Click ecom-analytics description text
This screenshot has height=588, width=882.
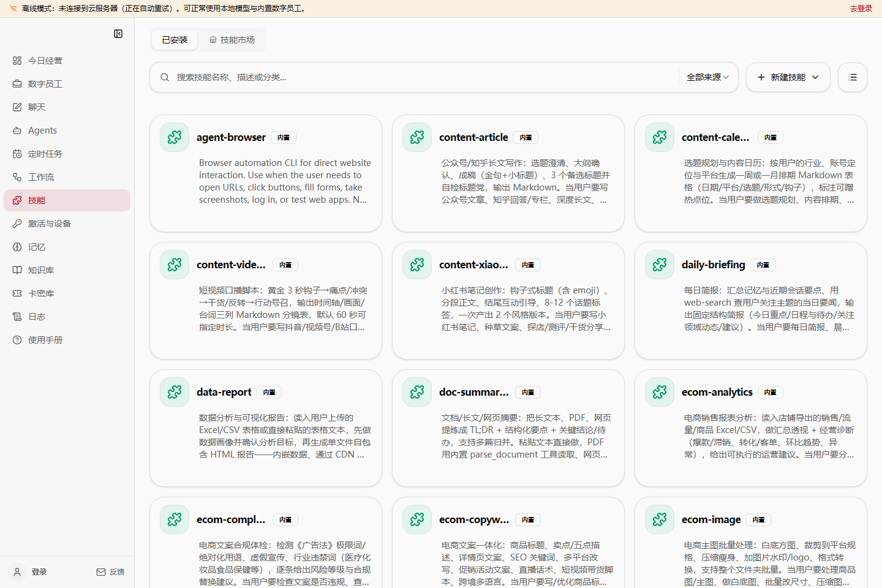pos(769,436)
